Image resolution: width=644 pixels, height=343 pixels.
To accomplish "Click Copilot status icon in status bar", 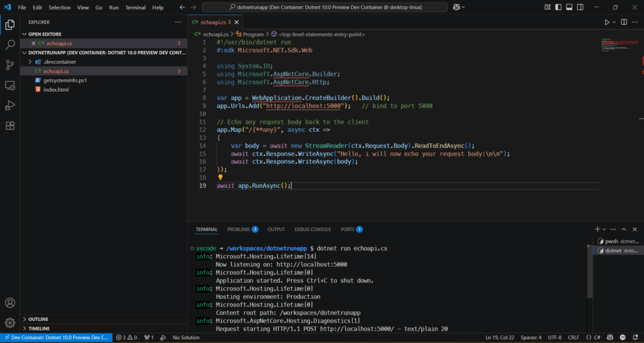I will click(x=611, y=338).
